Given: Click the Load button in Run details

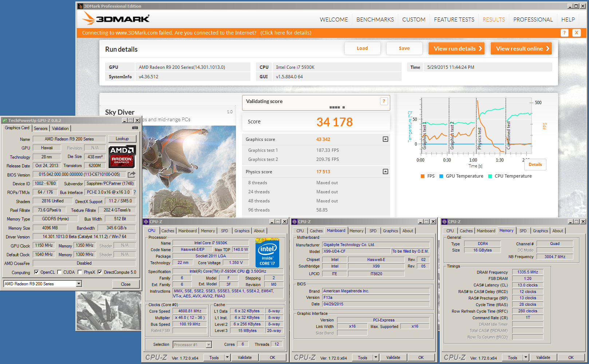Looking at the screenshot, I should click(362, 48).
